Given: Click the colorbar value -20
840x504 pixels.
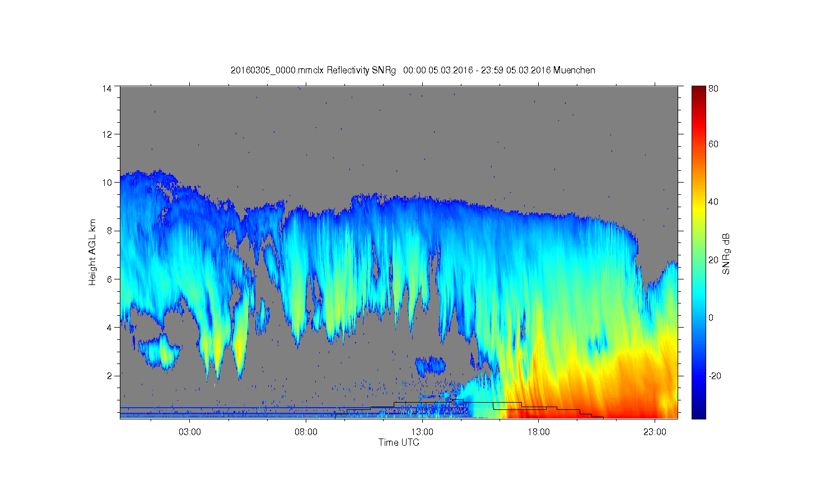Looking at the screenshot, I should point(715,376).
